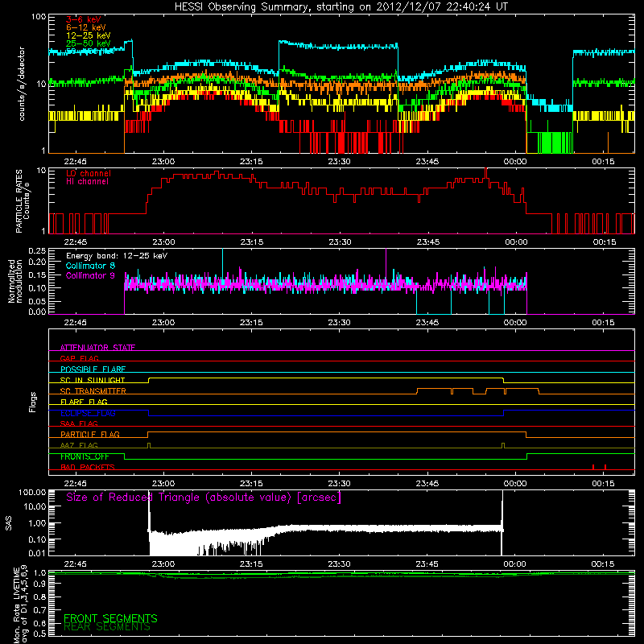This screenshot has width=644, height=644.
Task: Click the Normalized modulation axis label
Action: pyautogui.click(x=14, y=281)
